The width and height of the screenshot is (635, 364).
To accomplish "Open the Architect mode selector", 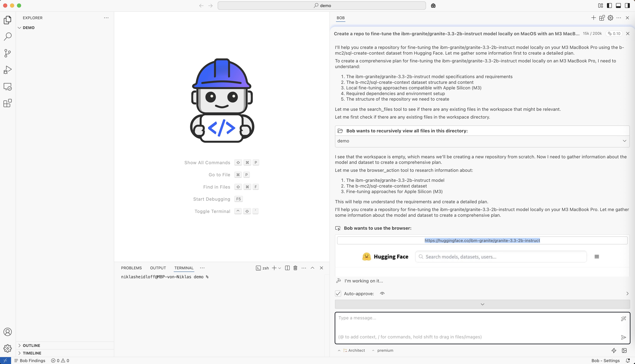I will 354,350.
